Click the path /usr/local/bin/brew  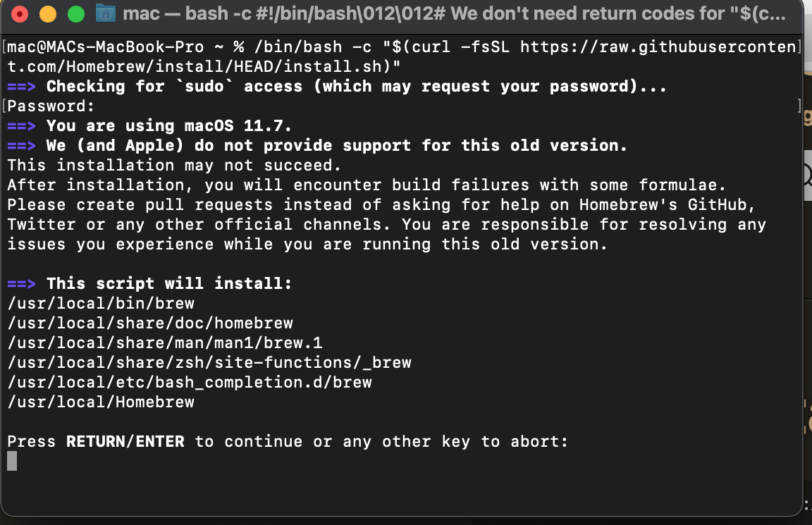click(x=101, y=303)
